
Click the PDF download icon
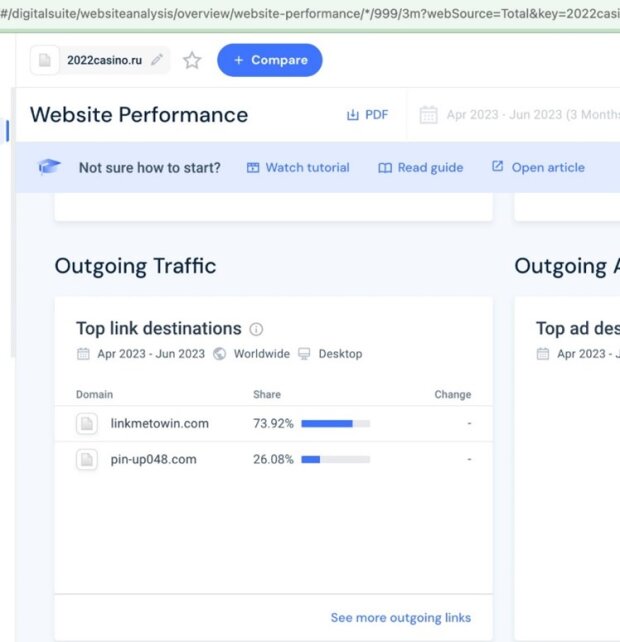tap(352, 115)
